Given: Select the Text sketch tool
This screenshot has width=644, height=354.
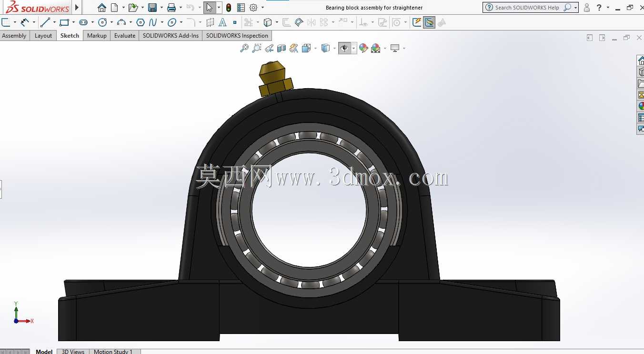Looking at the screenshot, I should click(x=223, y=22).
